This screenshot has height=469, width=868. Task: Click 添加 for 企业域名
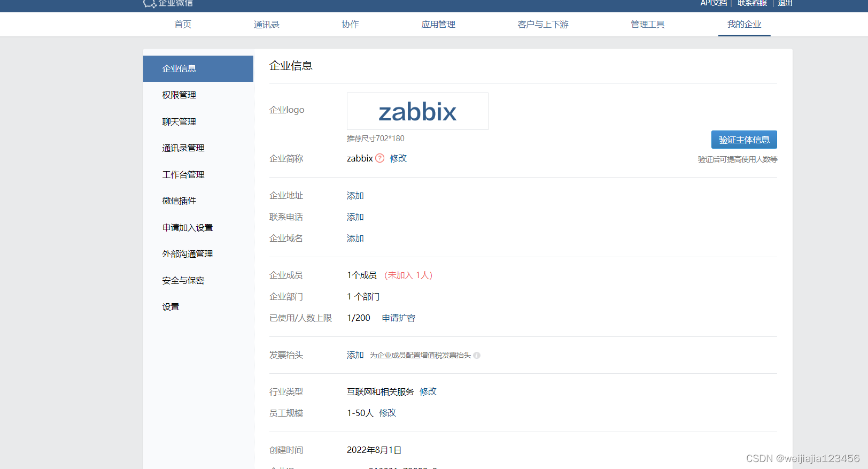[355, 239]
